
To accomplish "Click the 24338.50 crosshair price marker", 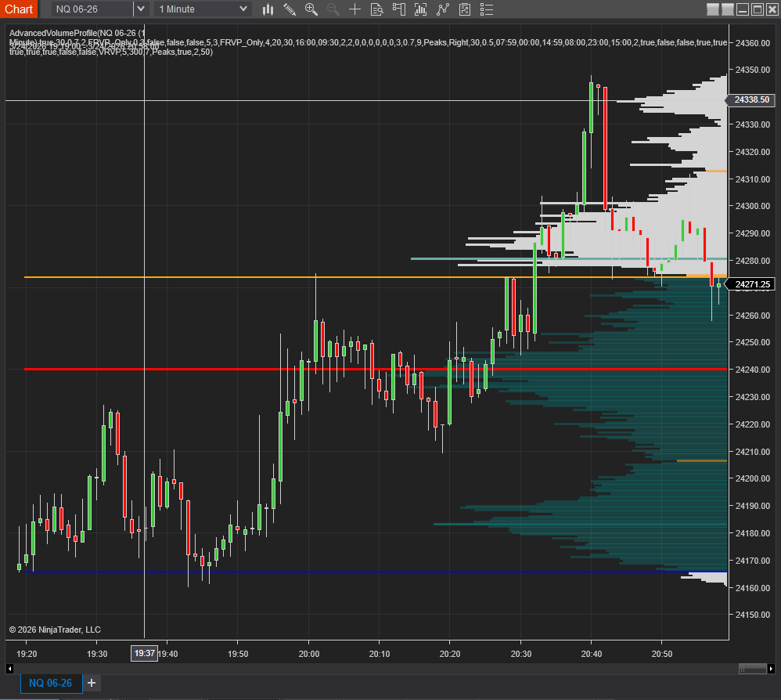I will [751, 99].
